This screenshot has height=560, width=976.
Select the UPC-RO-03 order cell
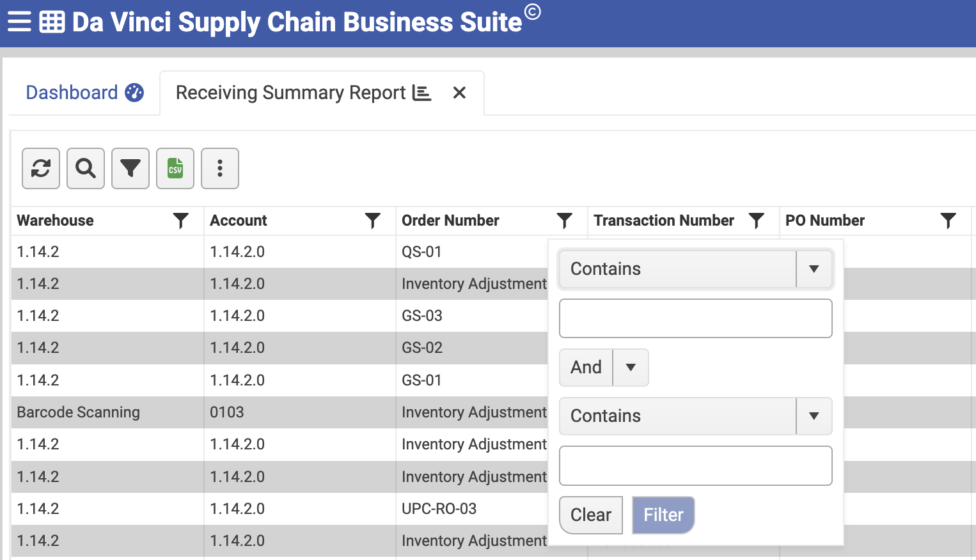coord(439,509)
